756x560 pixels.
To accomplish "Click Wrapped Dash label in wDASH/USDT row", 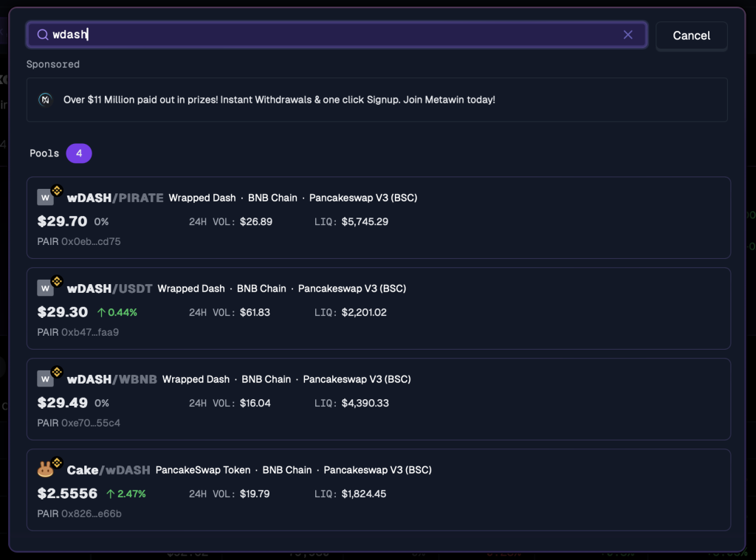I will coord(191,288).
